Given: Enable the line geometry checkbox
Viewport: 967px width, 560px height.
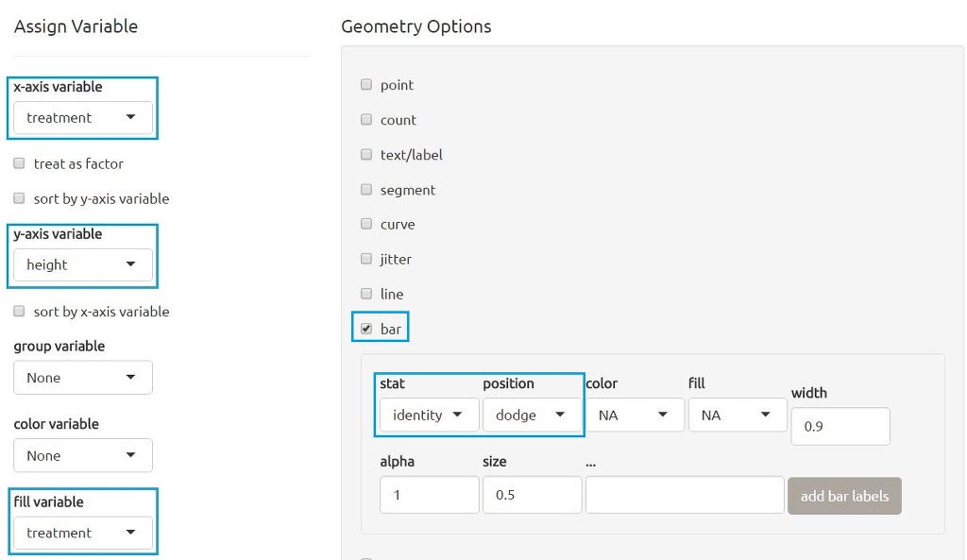Looking at the screenshot, I should tap(366, 294).
